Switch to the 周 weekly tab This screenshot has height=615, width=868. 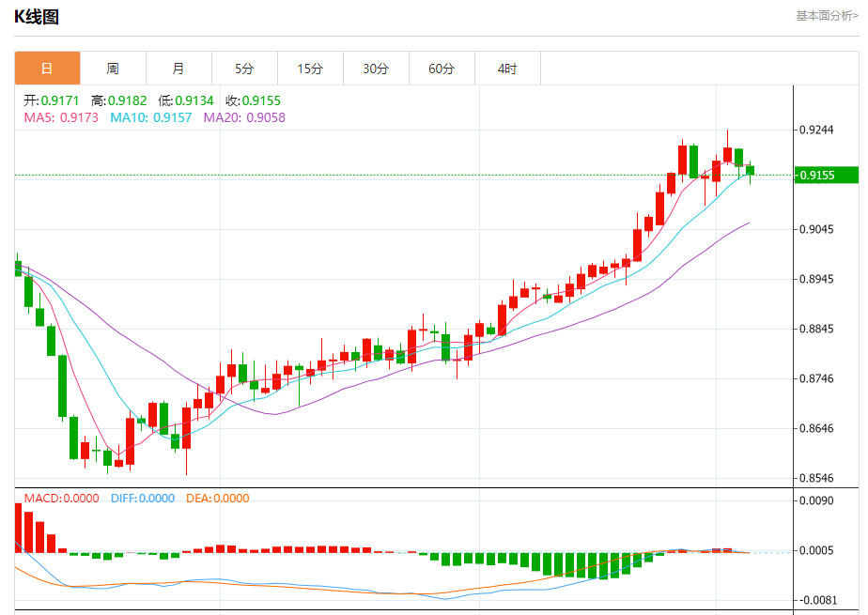[x=113, y=69]
